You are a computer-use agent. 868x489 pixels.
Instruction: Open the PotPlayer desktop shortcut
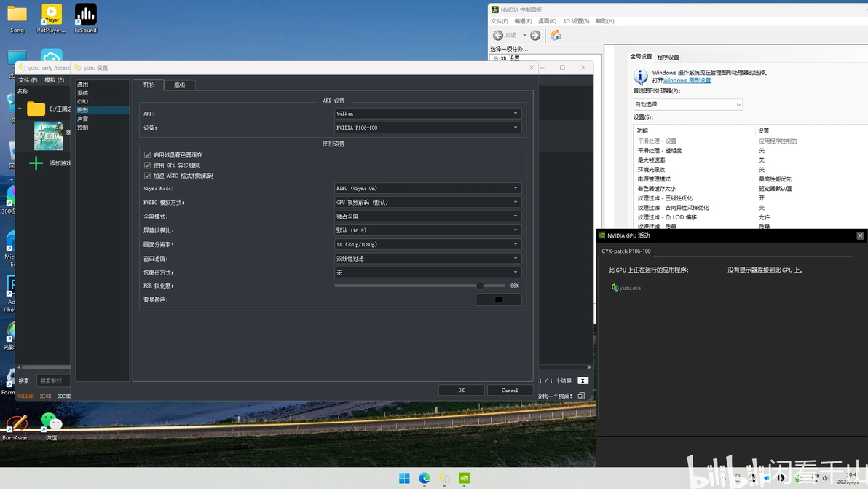pos(51,15)
